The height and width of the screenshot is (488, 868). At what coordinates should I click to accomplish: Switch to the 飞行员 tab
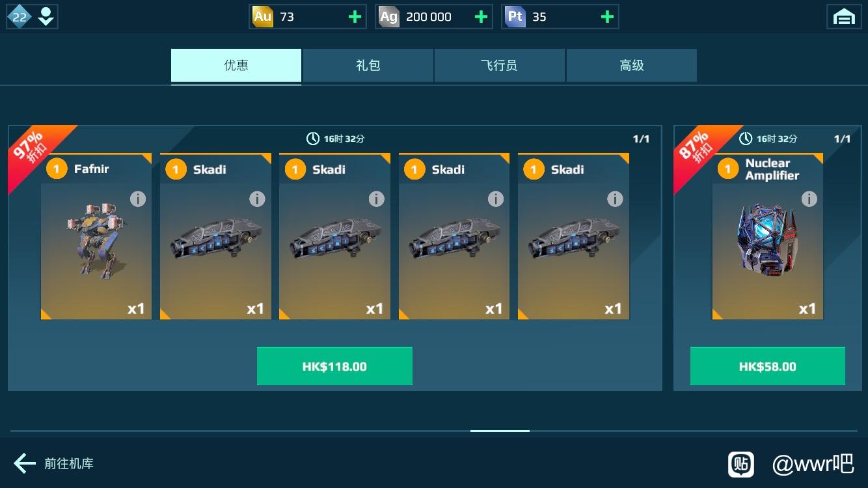[499, 65]
